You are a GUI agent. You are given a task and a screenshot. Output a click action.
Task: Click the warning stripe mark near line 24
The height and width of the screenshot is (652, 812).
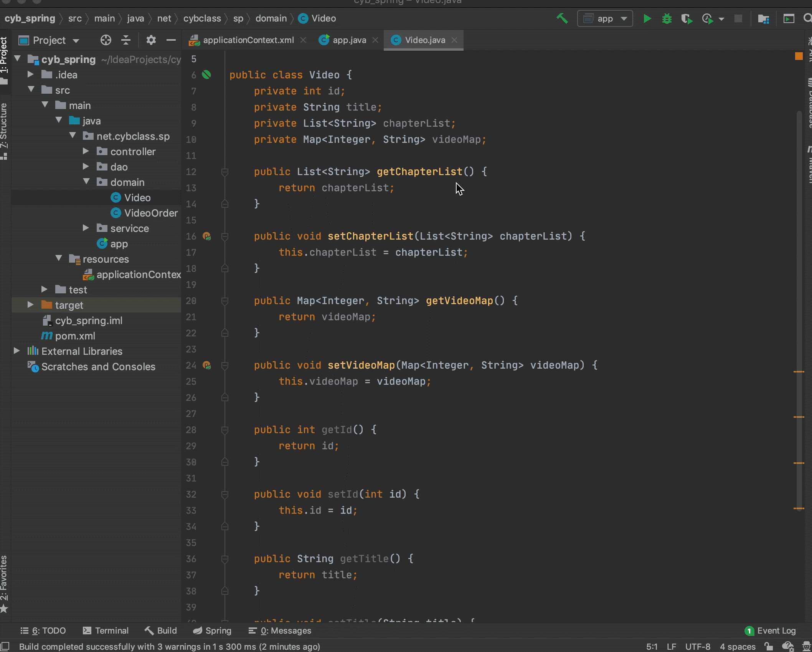(799, 372)
